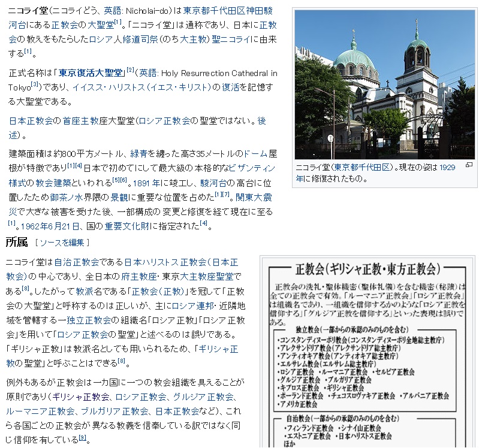Follow the 復活 link before を記憶す

pos(230,87)
